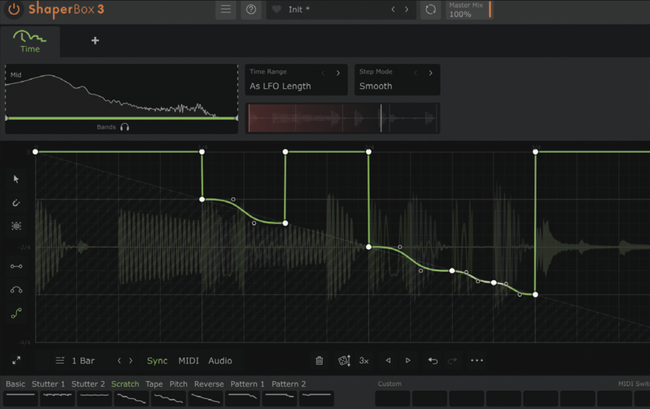Open the 1 Bar length dropdown

pos(83,361)
